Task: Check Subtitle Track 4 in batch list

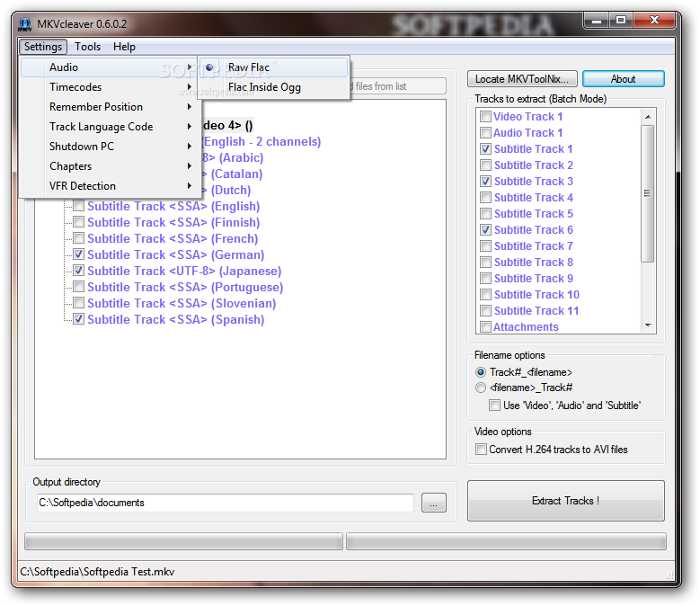Action: pyautogui.click(x=485, y=198)
